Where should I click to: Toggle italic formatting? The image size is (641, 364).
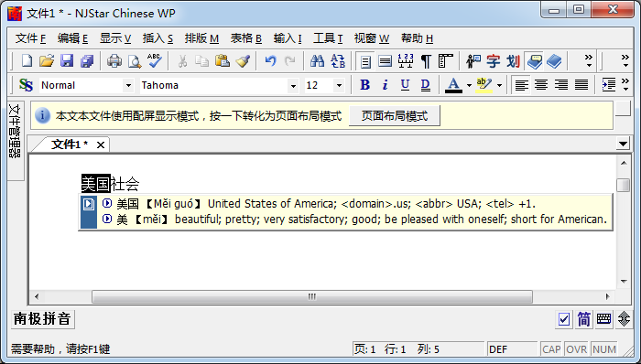point(386,85)
